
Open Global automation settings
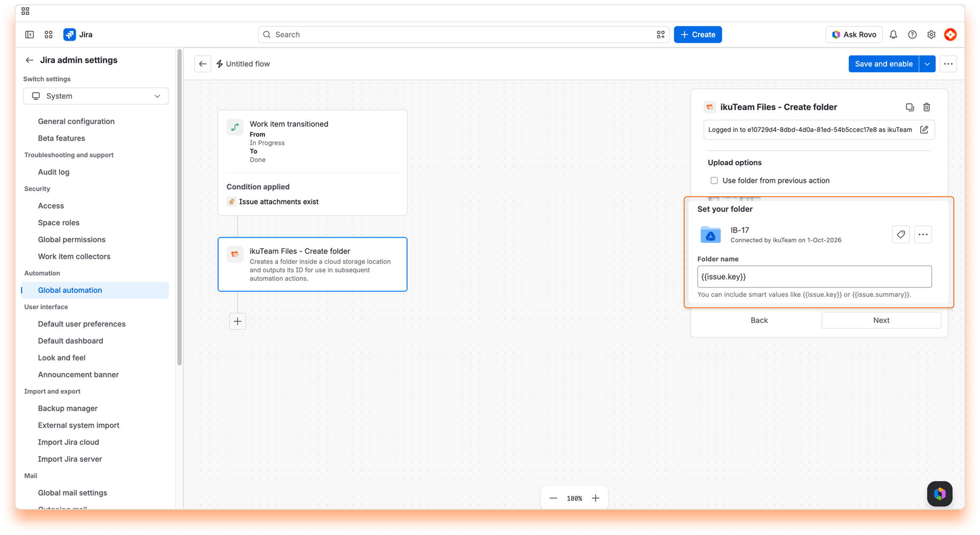[95, 290]
